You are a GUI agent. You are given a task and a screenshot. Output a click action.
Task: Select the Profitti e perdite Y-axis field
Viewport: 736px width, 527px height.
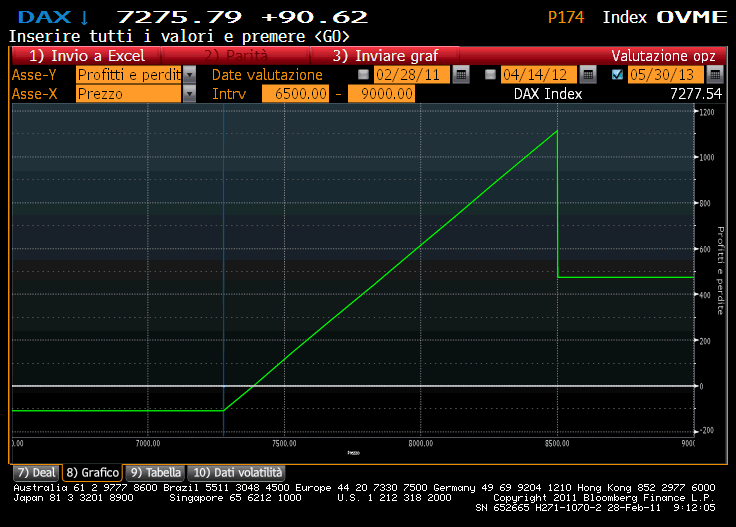[129, 75]
